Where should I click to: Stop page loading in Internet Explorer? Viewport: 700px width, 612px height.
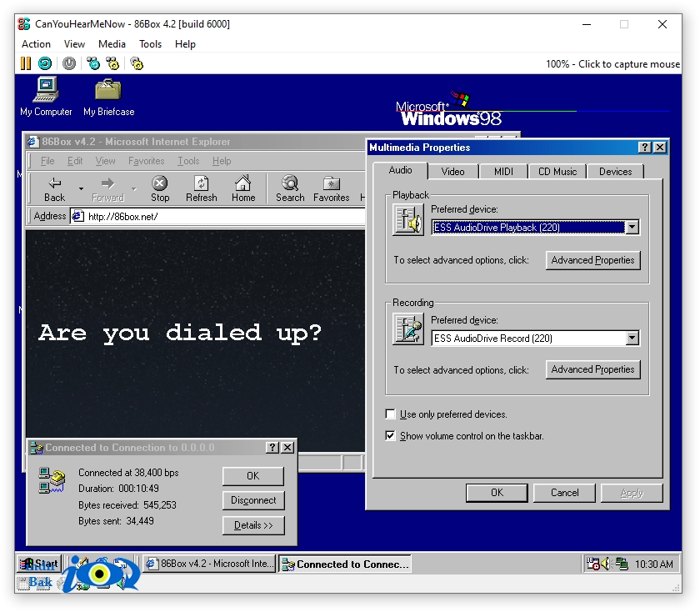point(160,189)
